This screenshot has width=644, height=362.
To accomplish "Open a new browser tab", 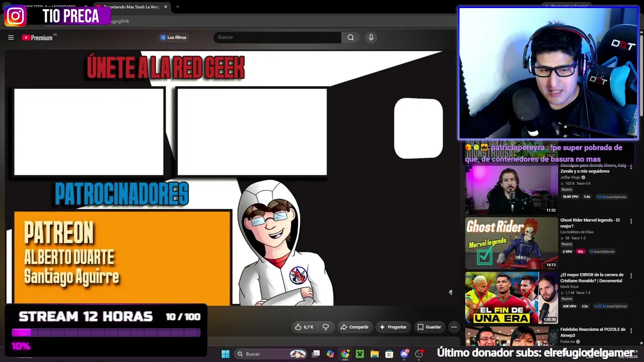I will [x=178, y=7].
